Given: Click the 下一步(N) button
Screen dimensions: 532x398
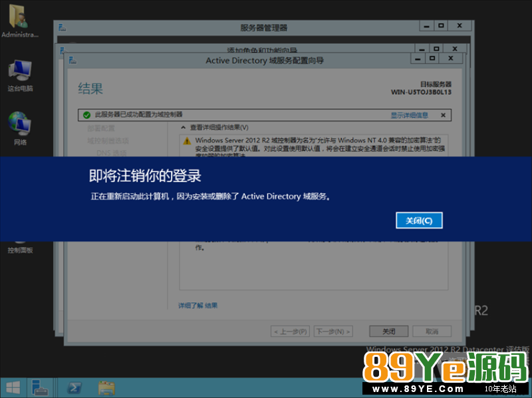Looking at the screenshot, I should click(333, 331).
